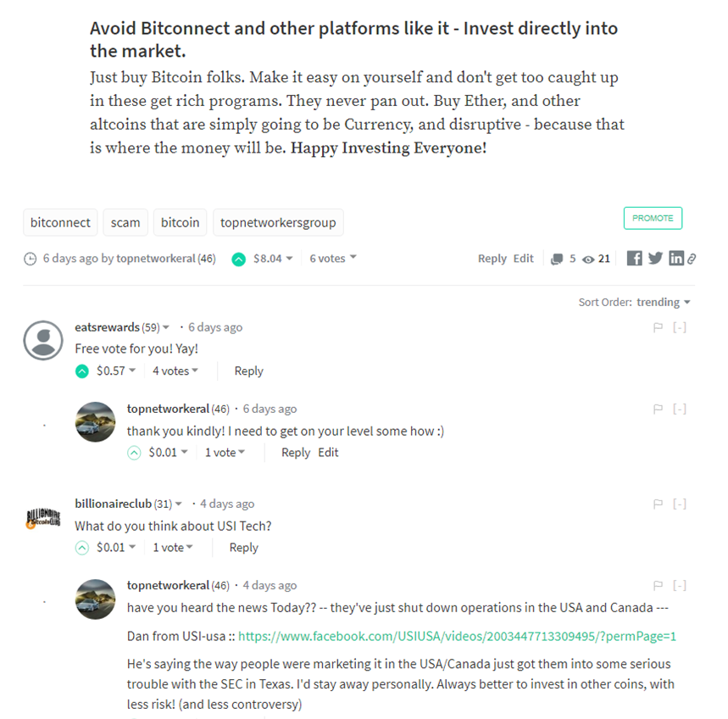Viewport: 728px width, 719px height.
Task: Flag the eatsrewards comment
Action: click(658, 327)
